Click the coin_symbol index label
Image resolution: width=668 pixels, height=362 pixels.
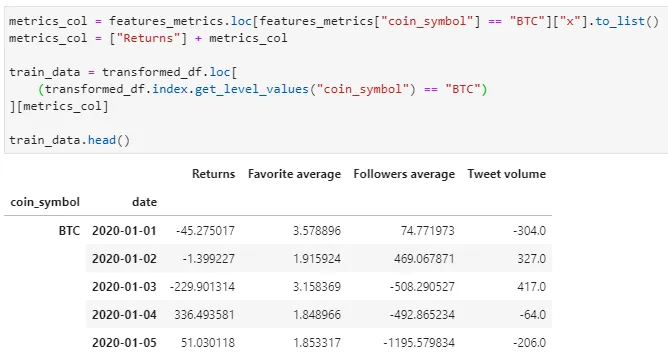45,202
